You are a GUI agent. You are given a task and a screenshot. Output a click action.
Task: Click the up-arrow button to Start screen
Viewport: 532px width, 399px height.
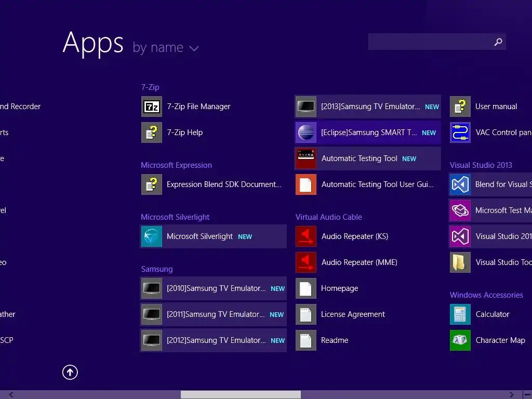[x=70, y=372]
